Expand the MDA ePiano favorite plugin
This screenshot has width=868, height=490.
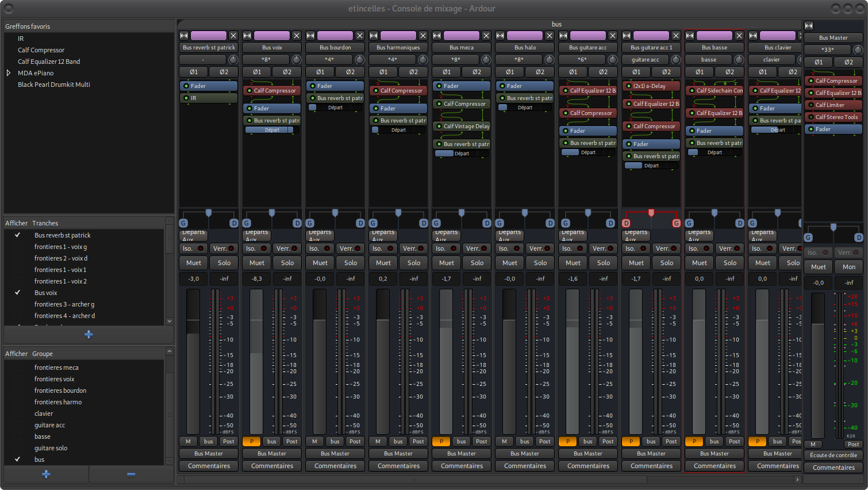[9, 73]
